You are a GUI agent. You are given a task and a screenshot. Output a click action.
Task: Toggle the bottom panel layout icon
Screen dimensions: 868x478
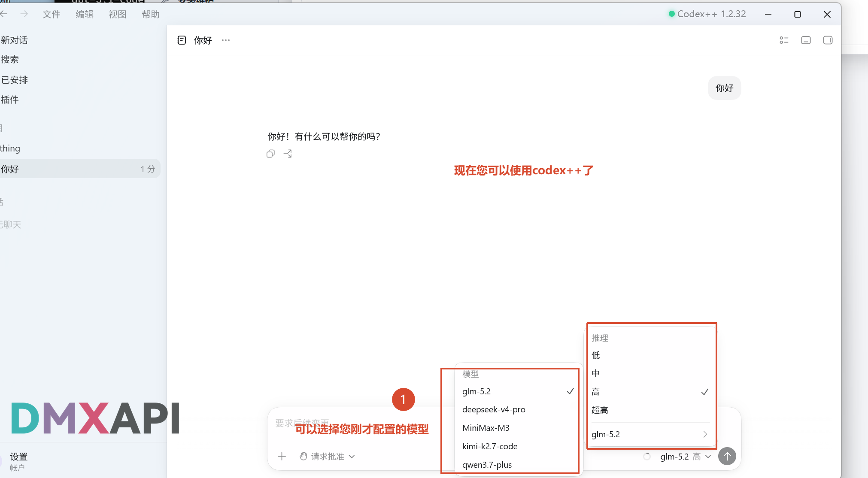coord(806,40)
